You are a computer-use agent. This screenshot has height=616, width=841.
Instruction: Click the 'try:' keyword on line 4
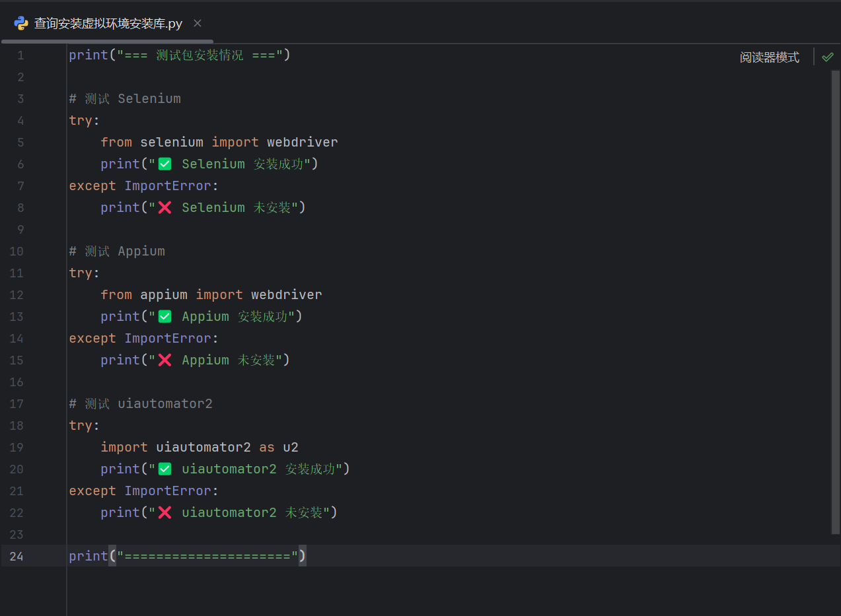click(x=84, y=121)
